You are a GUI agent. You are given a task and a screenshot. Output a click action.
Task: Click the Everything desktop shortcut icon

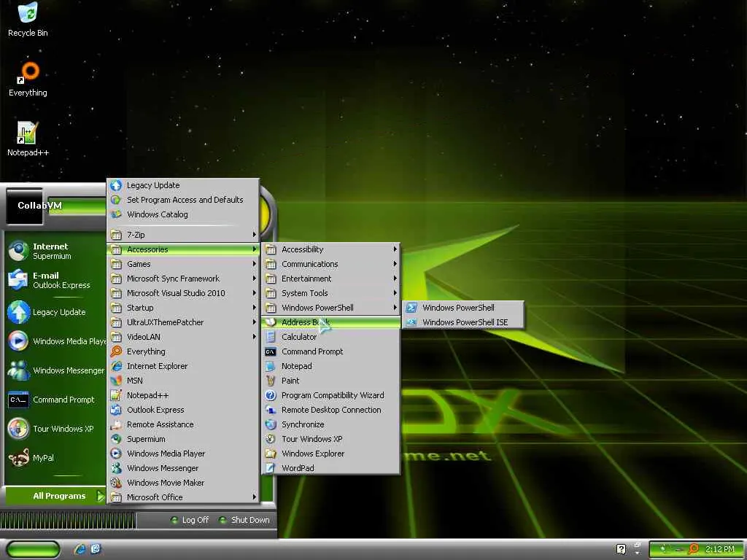point(28,79)
